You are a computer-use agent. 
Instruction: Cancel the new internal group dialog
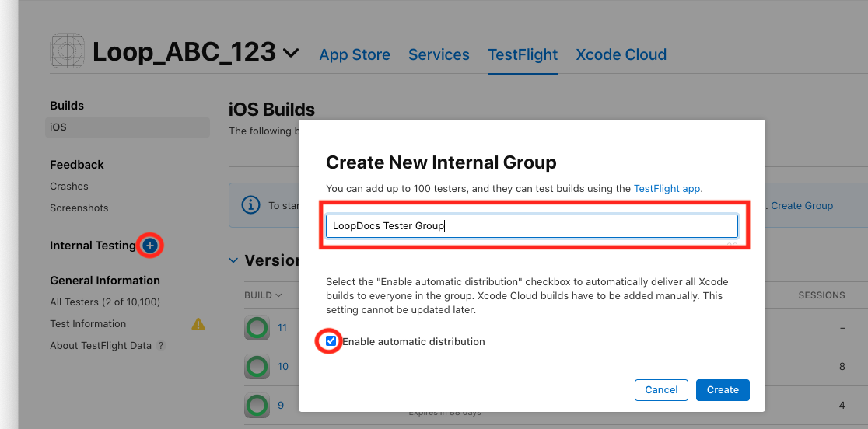pyautogui.click(x=661, y=390)
